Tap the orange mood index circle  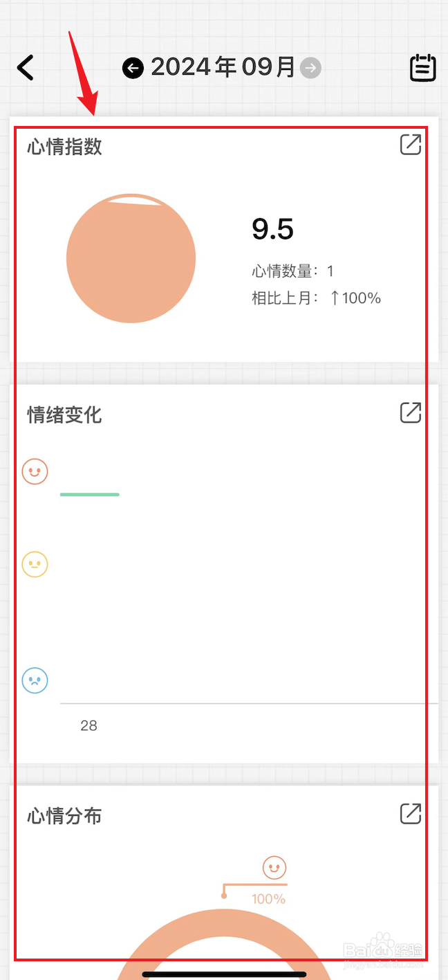131,258
